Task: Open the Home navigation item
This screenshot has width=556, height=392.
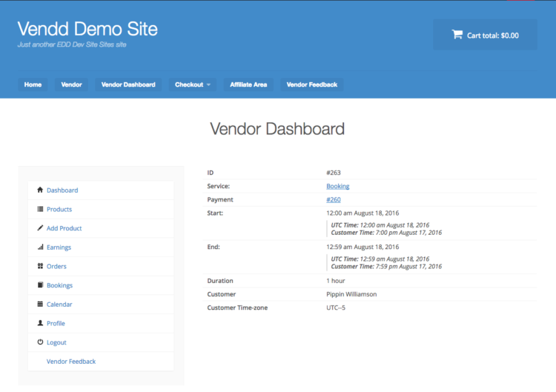Action: click(x=33, y=84)
